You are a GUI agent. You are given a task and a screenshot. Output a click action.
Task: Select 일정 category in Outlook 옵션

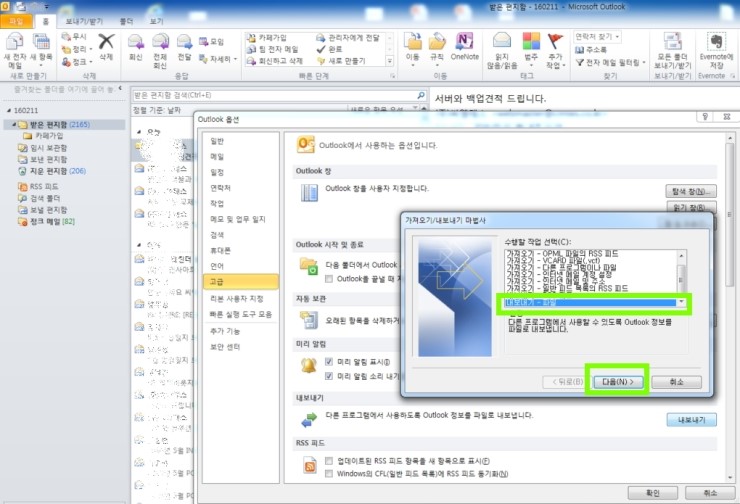[x=241, y=172]
